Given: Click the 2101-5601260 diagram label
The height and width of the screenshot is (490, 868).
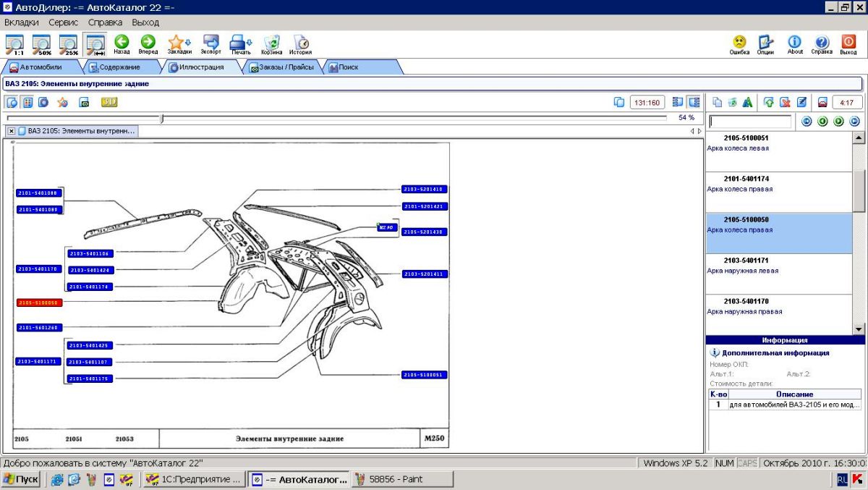Looking at the screenshot, I should coord(38,327).
